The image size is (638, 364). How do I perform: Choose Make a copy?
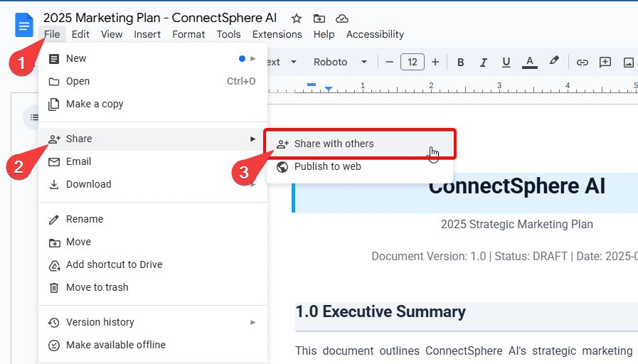coord(153,104)
